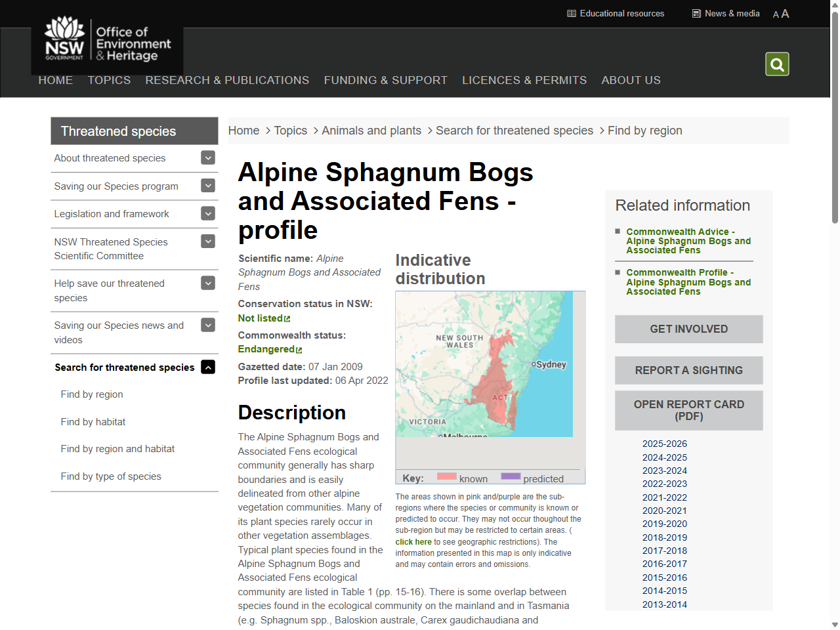840x630 pixels.
Task: Open Educational resources link
Action: pos(622,13)
